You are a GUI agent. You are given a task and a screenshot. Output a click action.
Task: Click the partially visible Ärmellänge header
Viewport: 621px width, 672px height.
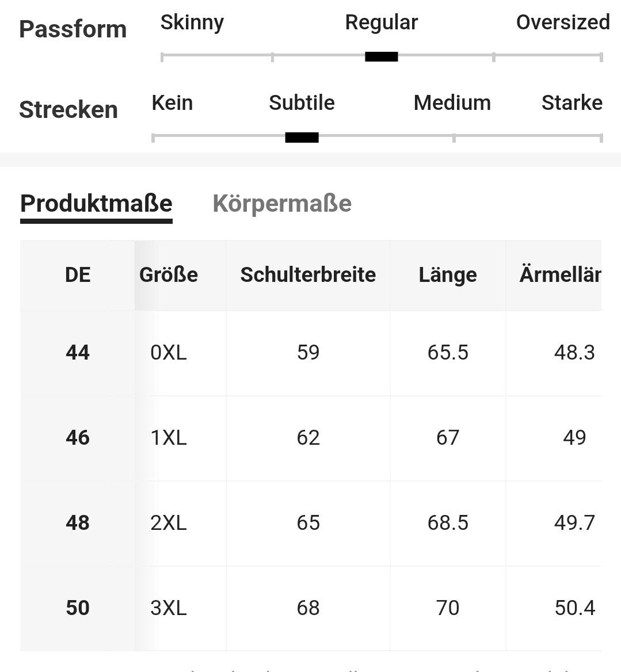point(559,275)
